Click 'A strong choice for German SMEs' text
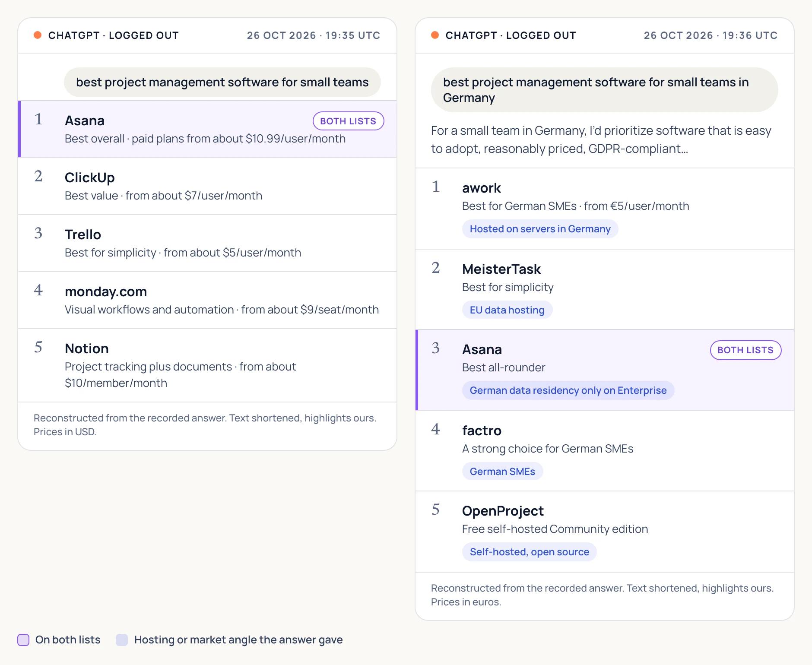This screenshot has width=812, height=665. pyautogui.click(x=548, y=449)
